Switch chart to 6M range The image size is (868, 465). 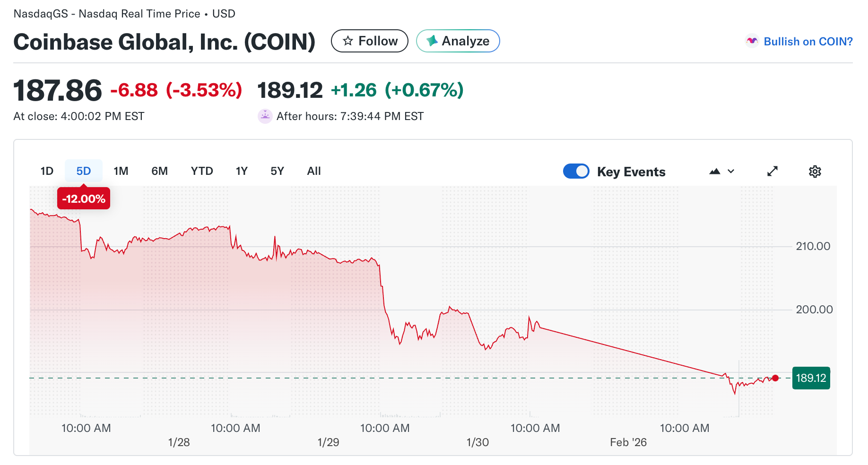[x=159, y=171]
